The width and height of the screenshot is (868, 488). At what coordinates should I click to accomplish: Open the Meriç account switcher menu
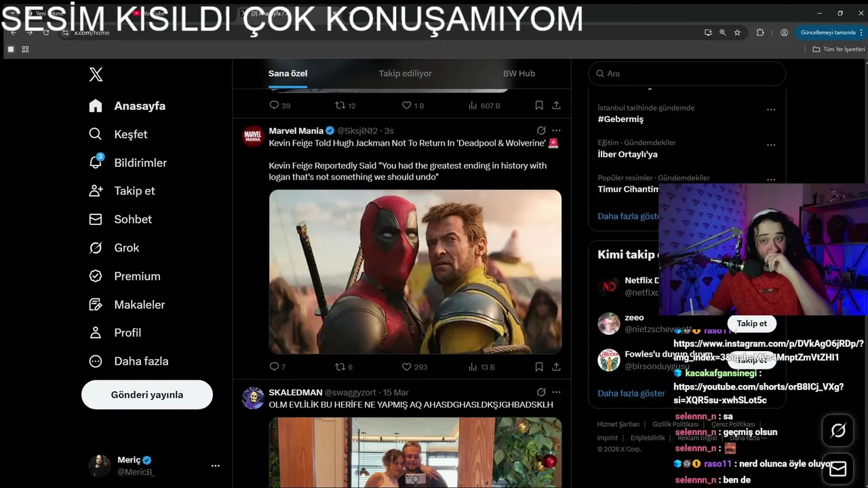pos(155,466)
